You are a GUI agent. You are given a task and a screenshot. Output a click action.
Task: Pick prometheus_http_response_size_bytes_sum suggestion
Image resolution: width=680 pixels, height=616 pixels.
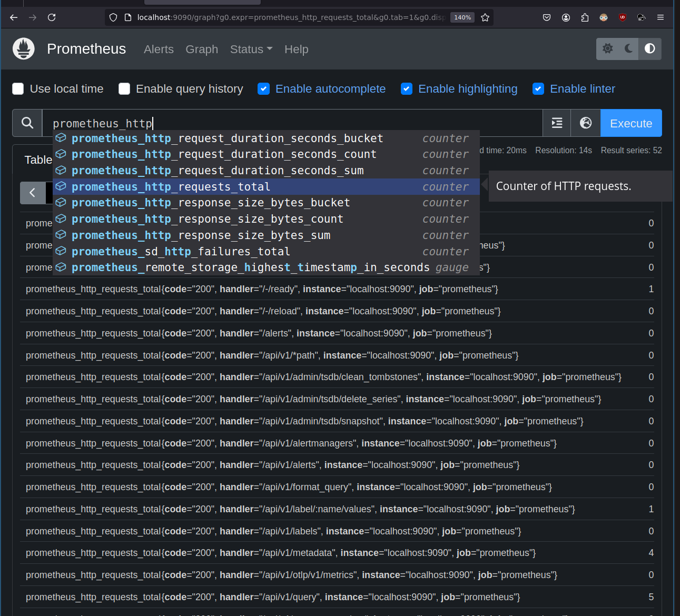tap(266, 235)
